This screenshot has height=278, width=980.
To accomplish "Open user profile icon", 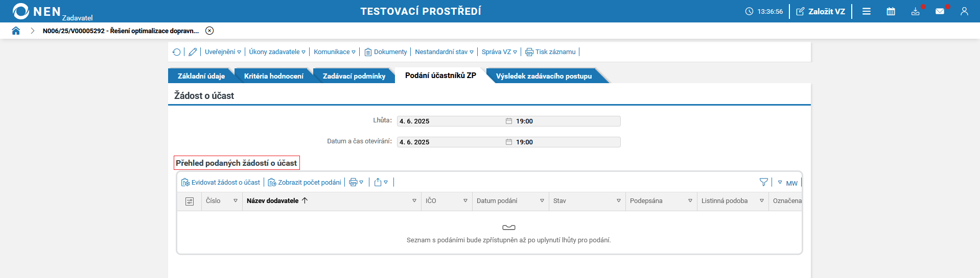I will [x=964, y=11].
